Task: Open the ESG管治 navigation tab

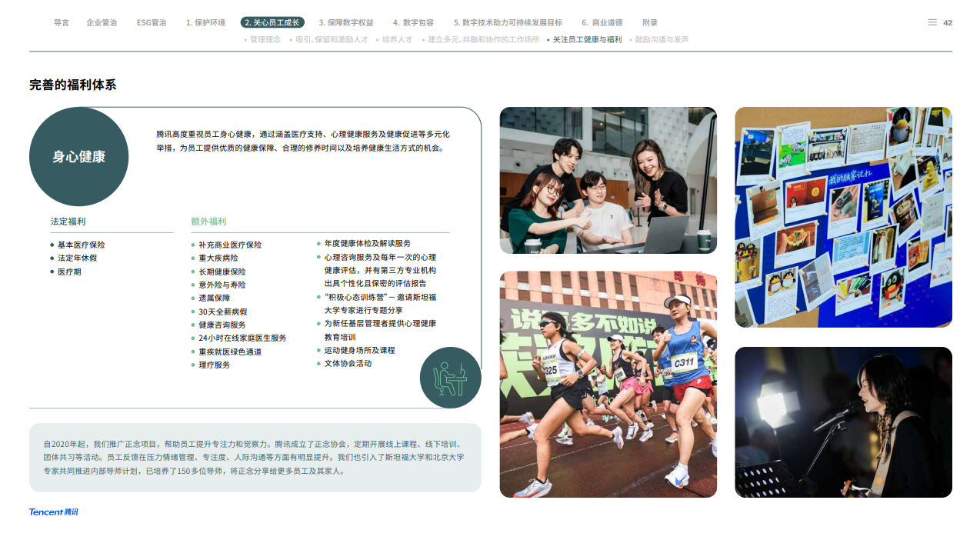Action: click(x=152, y=22)
